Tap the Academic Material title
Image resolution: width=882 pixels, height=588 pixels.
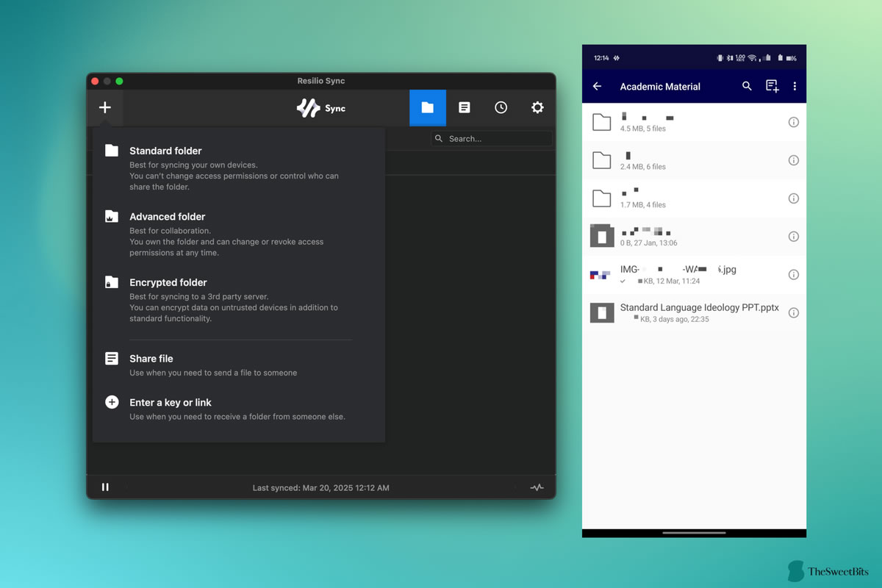[x=660, y=87]
